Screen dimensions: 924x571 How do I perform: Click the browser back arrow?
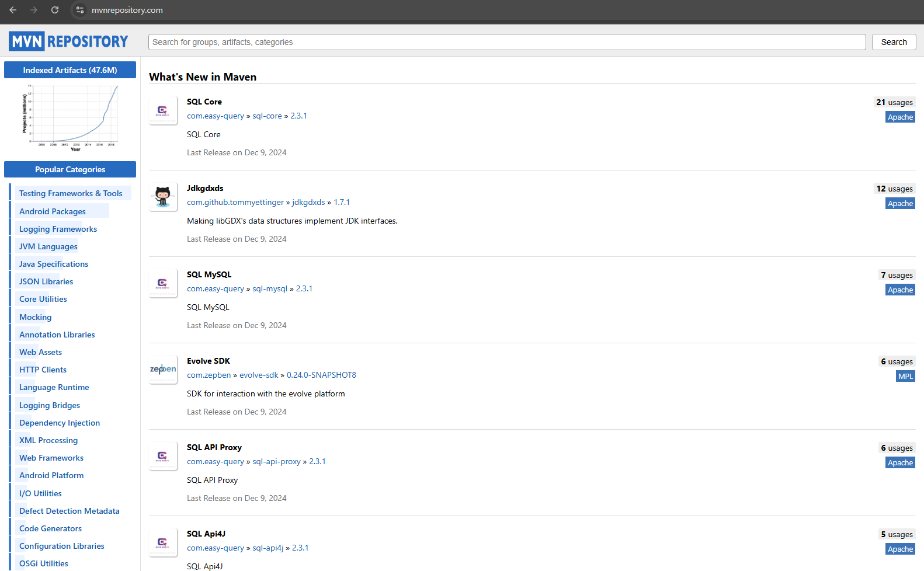tap(13, 10)
